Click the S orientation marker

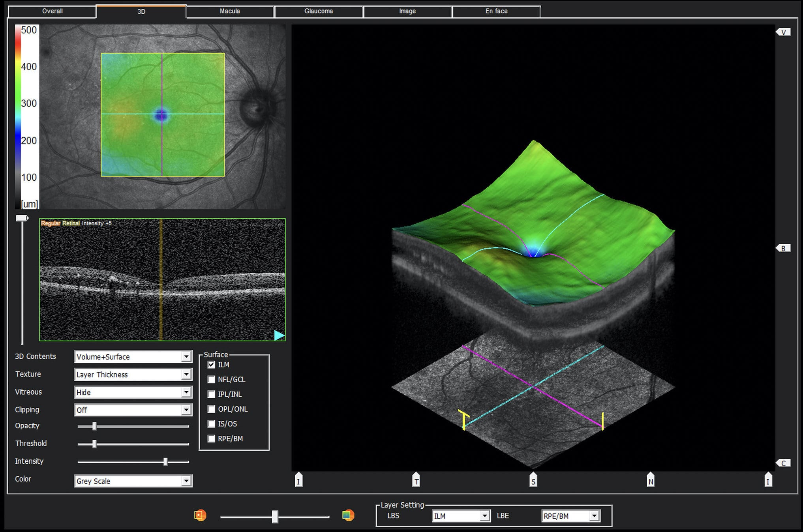[533, 480]
